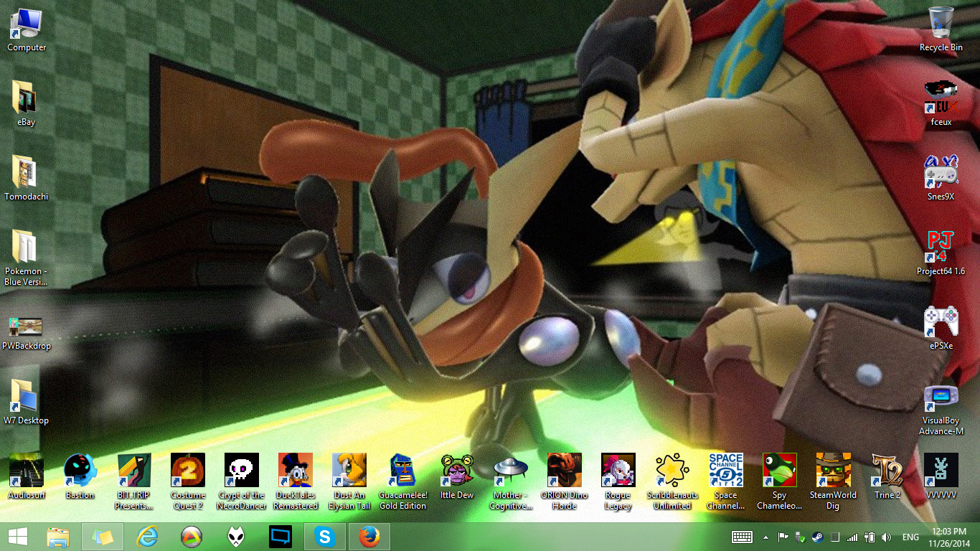The image size is (980, 551).
Task: Launch the Rogue Legacy shortcut
Action: click(x=618, y=481)
